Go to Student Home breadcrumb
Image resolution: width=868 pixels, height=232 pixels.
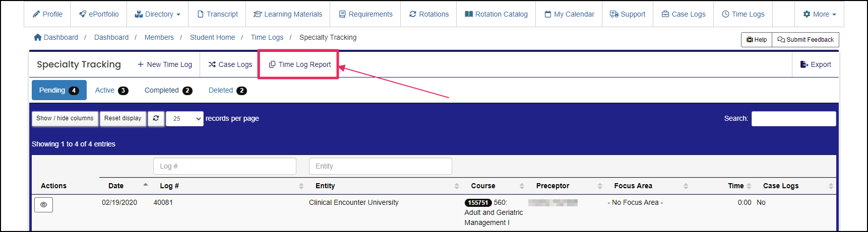[212, 37]
